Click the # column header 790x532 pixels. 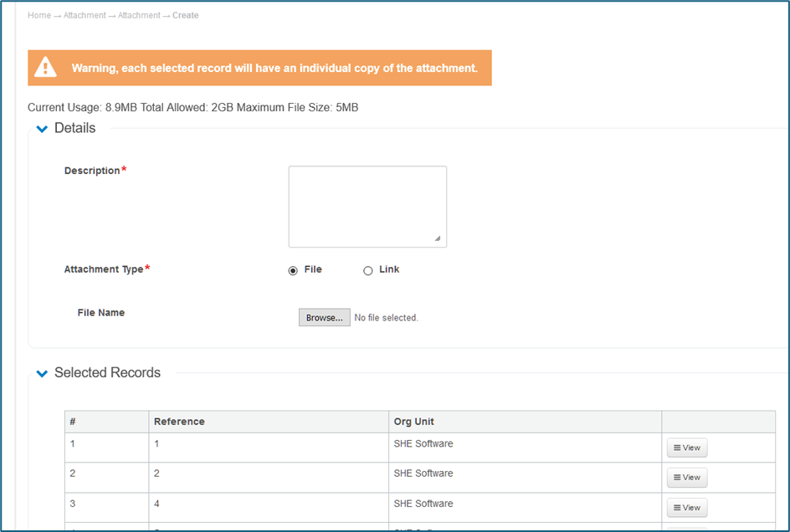coord(73,422)
